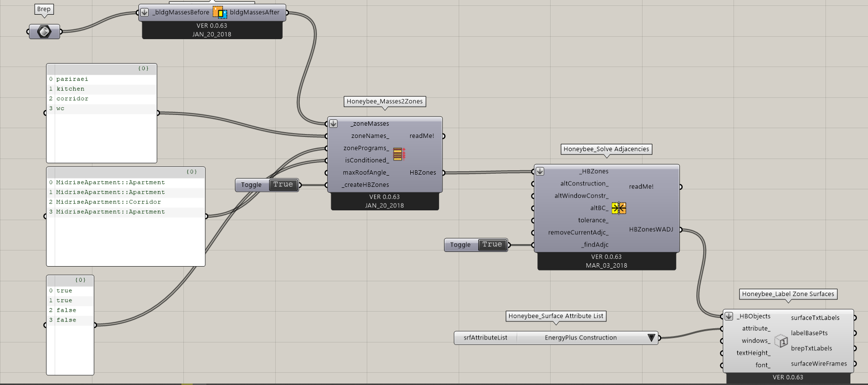The width and height of the screenshot is (868, 385).
Task: Click the removeCurrentAdjc_ input label
Action: click(x=579, y=232)
